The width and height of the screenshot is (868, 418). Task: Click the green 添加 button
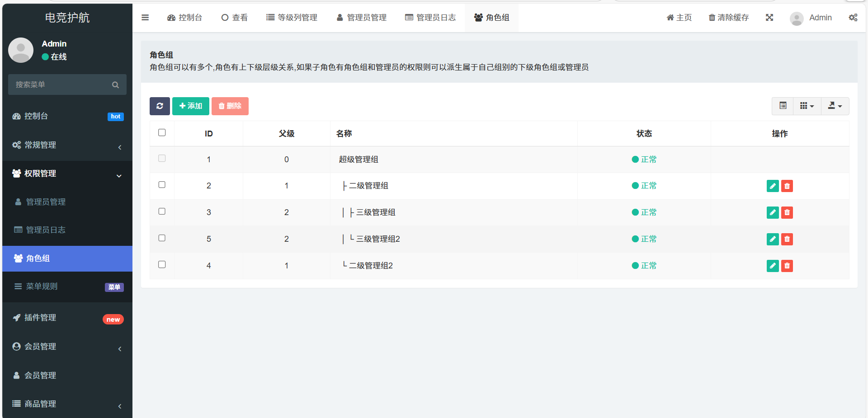click(190, 106)
